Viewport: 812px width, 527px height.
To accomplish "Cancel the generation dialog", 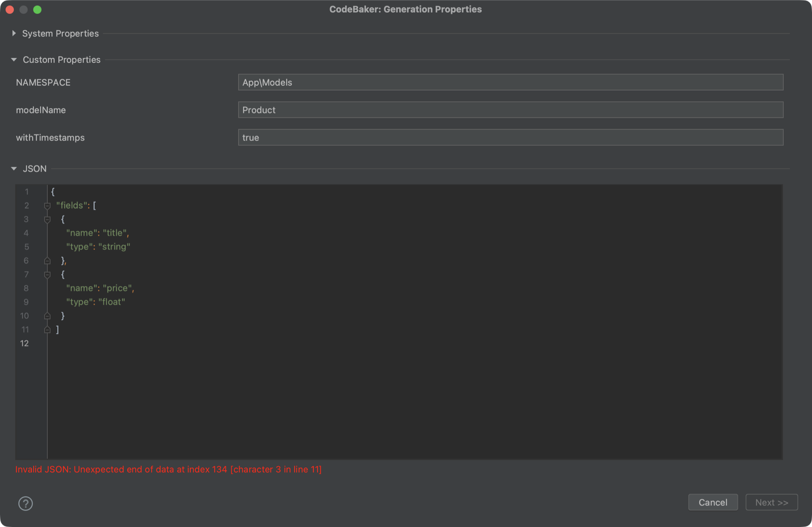I will tap(713, 502).
